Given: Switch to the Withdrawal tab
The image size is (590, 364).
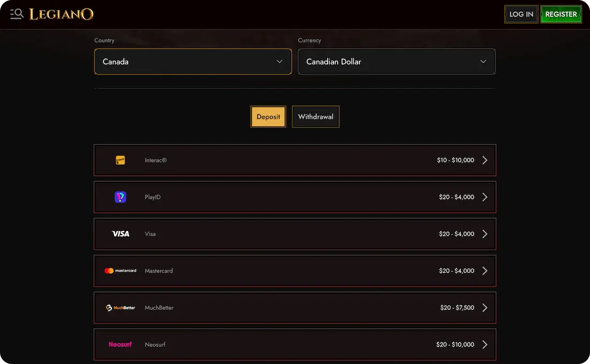Looking at the screenshot, I should (315, 116).
